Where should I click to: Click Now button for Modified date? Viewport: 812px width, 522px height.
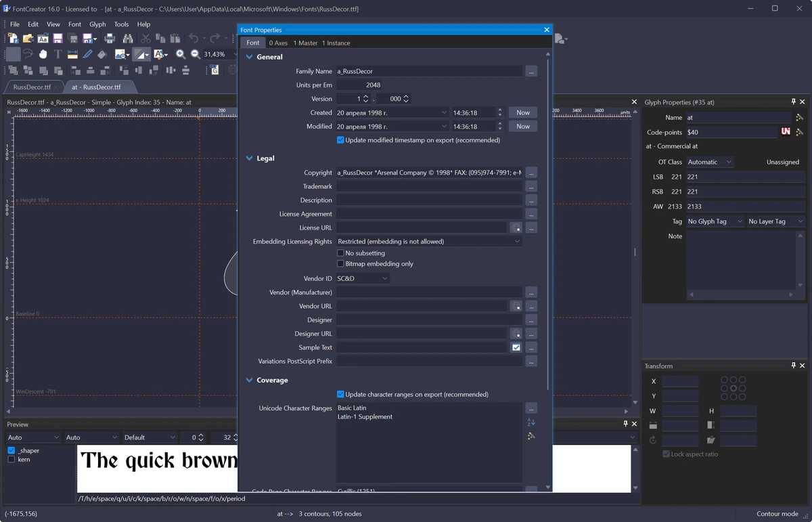click(x=523, y=127)
